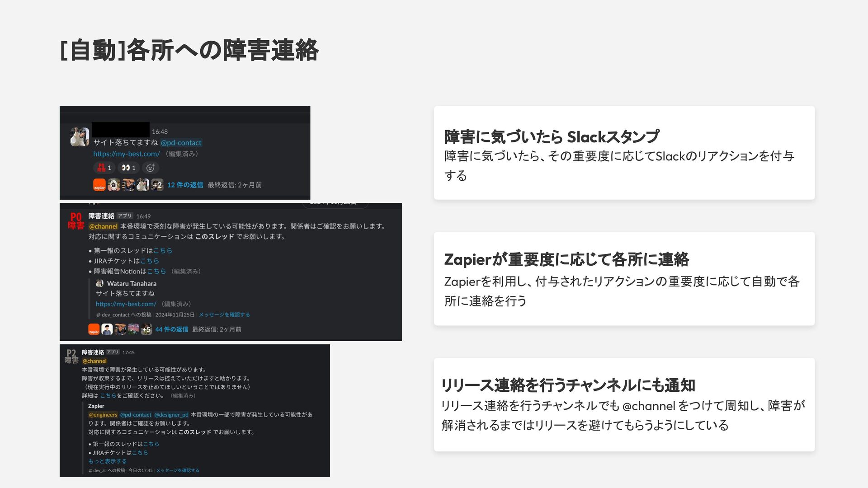Open the add reaction smiley icon

[151, 168]
